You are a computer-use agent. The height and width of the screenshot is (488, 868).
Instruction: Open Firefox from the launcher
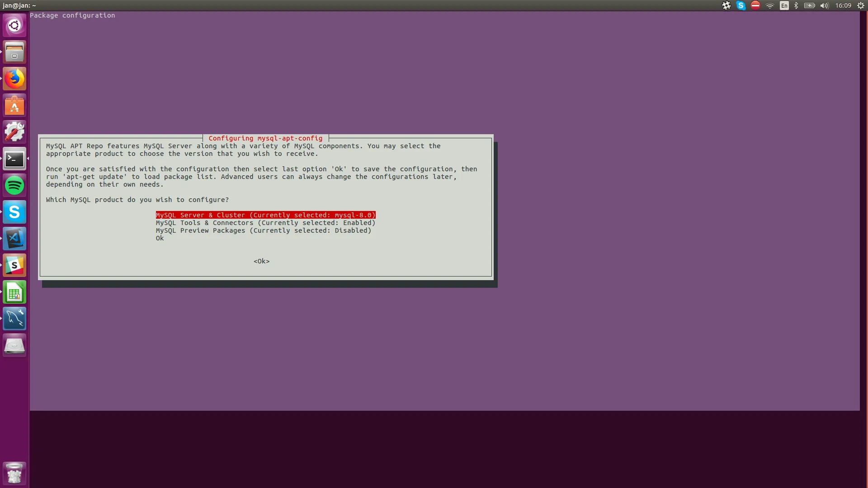(x=14, y=79)
